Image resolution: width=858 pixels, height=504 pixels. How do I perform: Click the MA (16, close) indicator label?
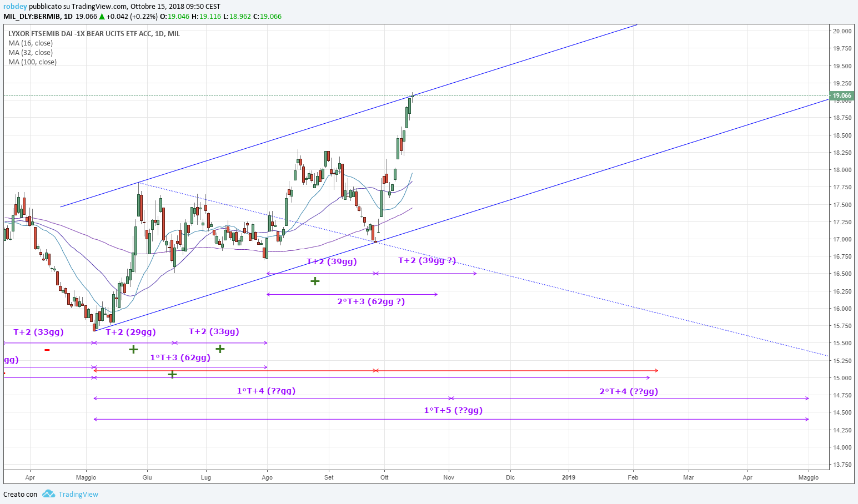pos(31,43)
